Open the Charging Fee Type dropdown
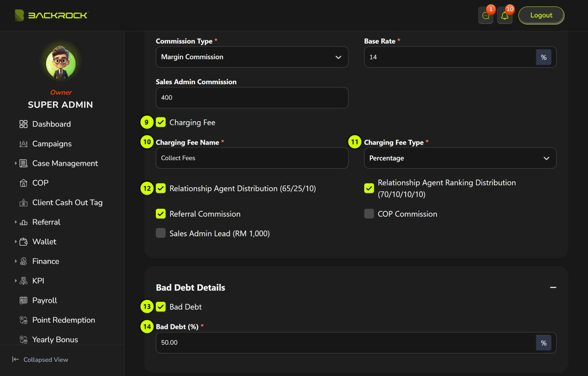 pos(460,158)
